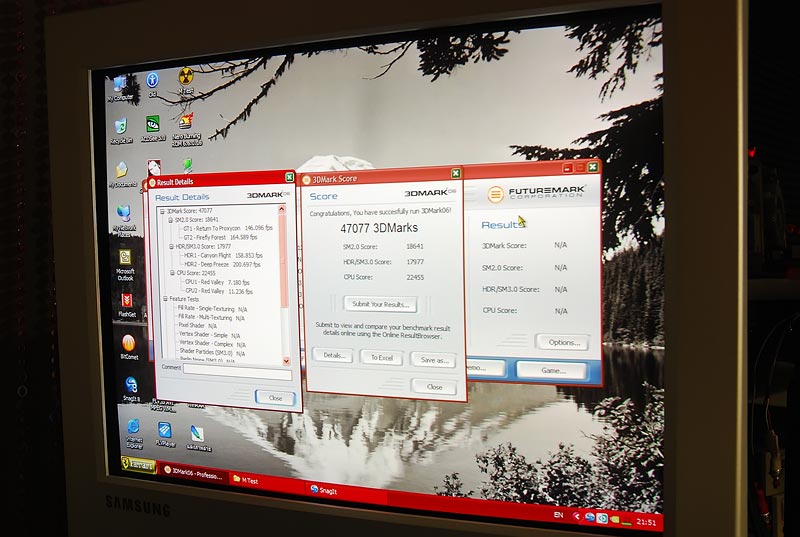Open the Ferrari Start button
Image resolution: width=800 pixels, height=537 pixels.
click(x=138, y=464)
